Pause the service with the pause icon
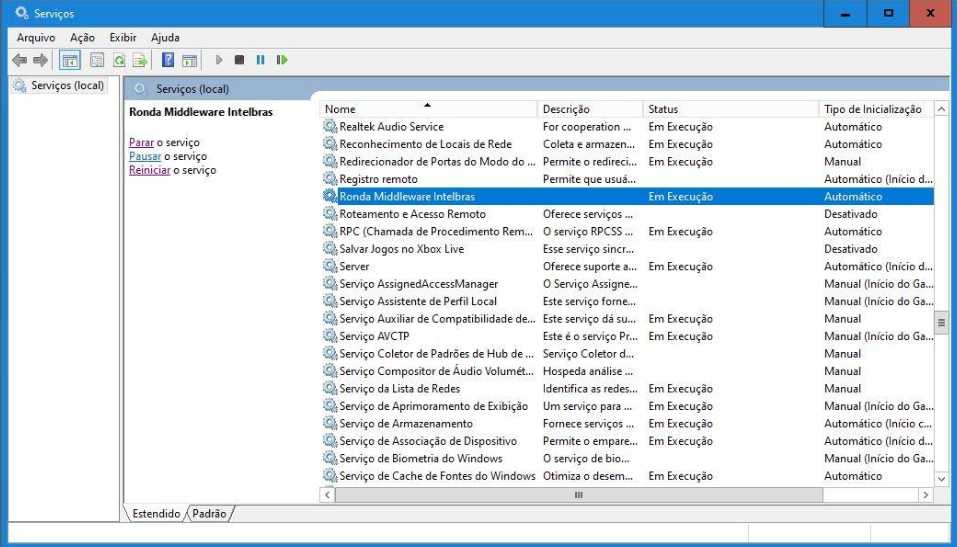 coord(260,60)
